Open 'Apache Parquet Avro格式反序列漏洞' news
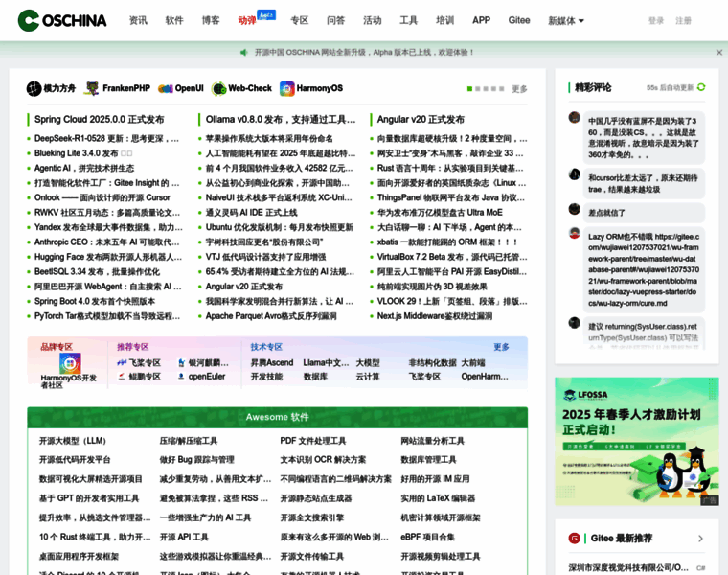The height and width of the screenshot is (575, 728). pyautogui.click(x=271, y=316)
